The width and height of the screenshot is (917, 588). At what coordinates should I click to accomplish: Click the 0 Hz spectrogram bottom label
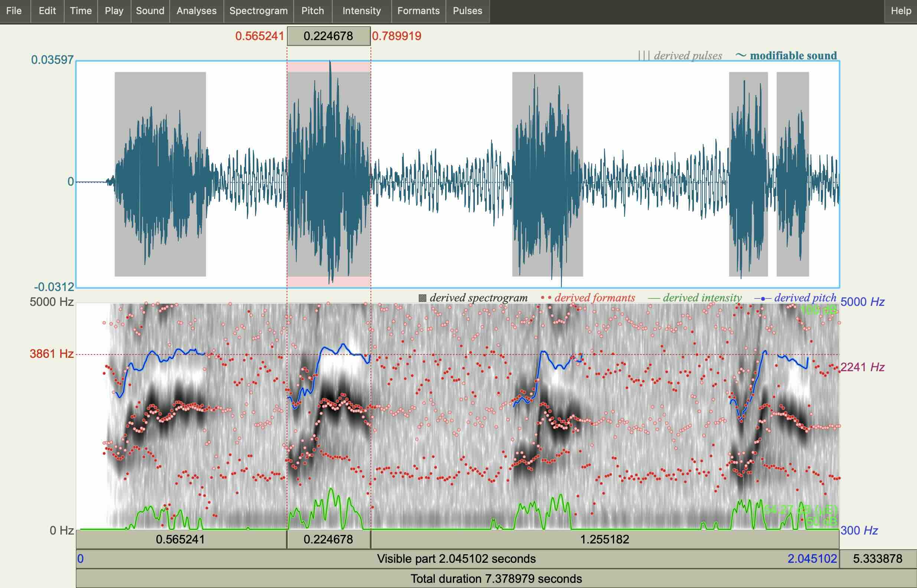click(x=62, y=531)
